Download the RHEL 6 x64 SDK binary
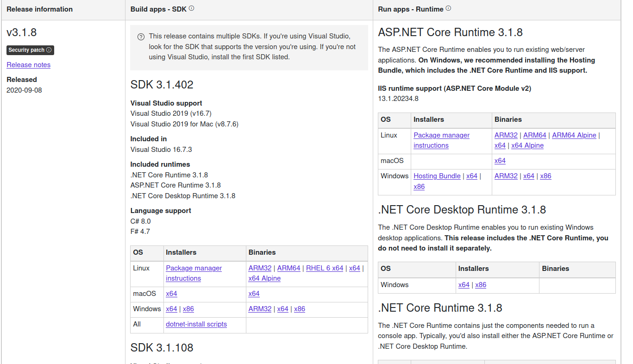The width and height of the screenshot is (633, 364). pos(324,268)
